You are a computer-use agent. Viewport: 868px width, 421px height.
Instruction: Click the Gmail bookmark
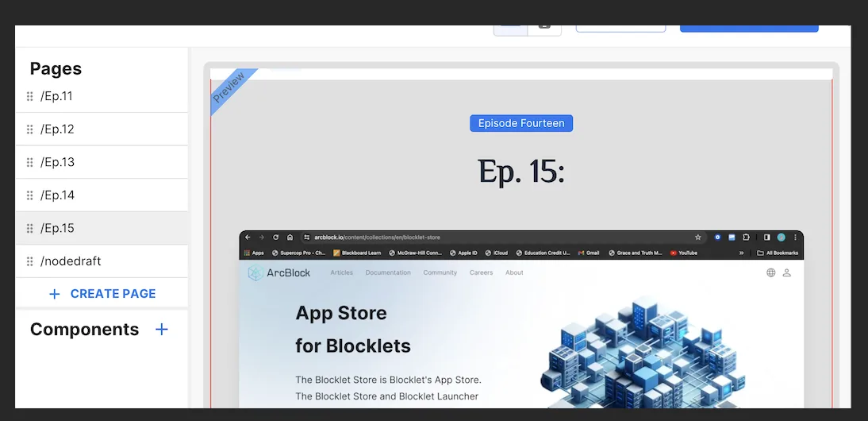589,253
